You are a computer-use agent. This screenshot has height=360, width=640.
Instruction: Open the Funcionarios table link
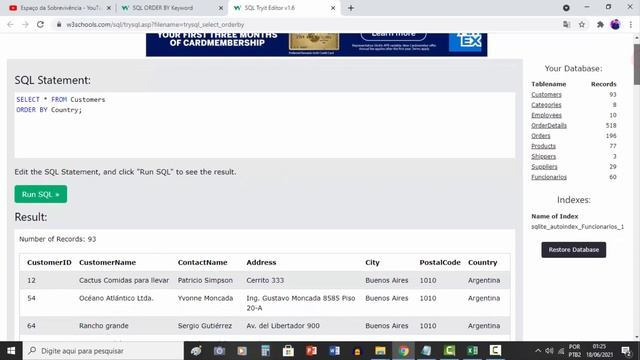coord(549,177)
